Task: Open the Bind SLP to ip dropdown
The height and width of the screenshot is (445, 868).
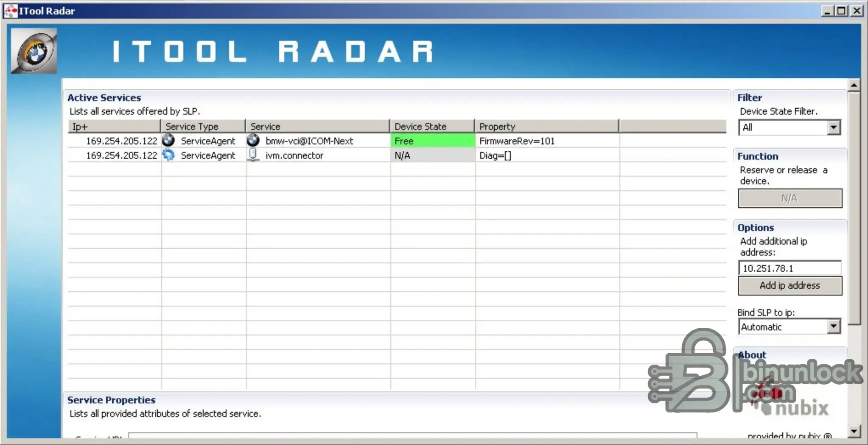Action: tap(833, 327)
